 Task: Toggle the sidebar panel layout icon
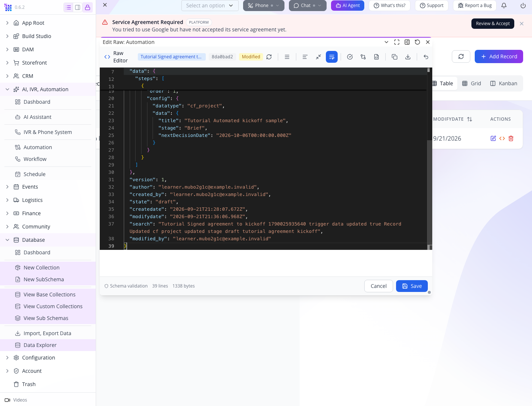pos(78,7)
